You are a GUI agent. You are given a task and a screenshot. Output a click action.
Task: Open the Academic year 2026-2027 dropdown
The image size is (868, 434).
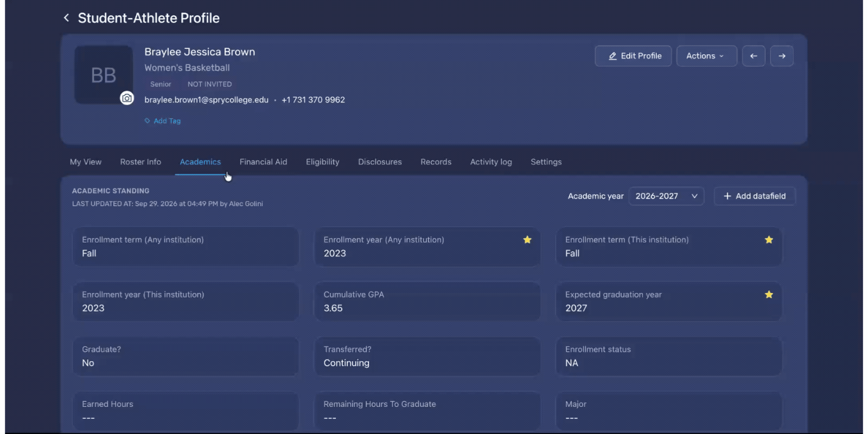tap(666, 196)
